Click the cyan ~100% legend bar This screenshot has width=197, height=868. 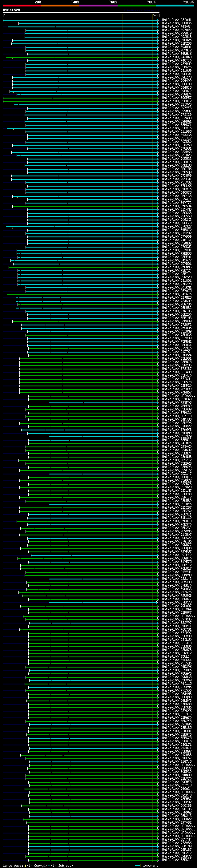tap(175, 6)
